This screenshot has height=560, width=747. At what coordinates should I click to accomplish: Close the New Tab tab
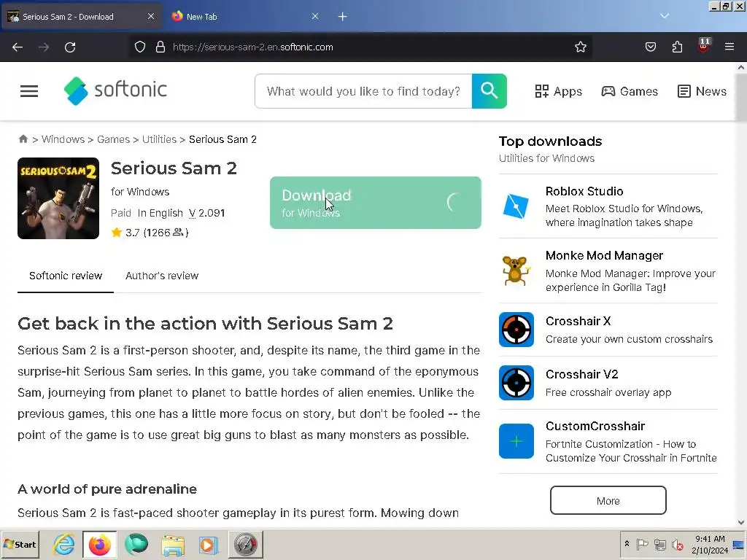click(315, 16)
